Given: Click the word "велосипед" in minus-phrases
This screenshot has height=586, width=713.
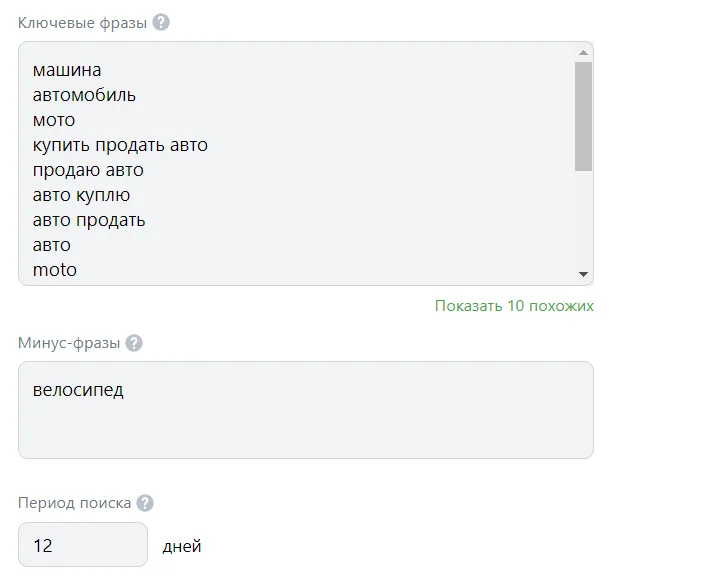Looking at the screenshot, I should point(78,390).
